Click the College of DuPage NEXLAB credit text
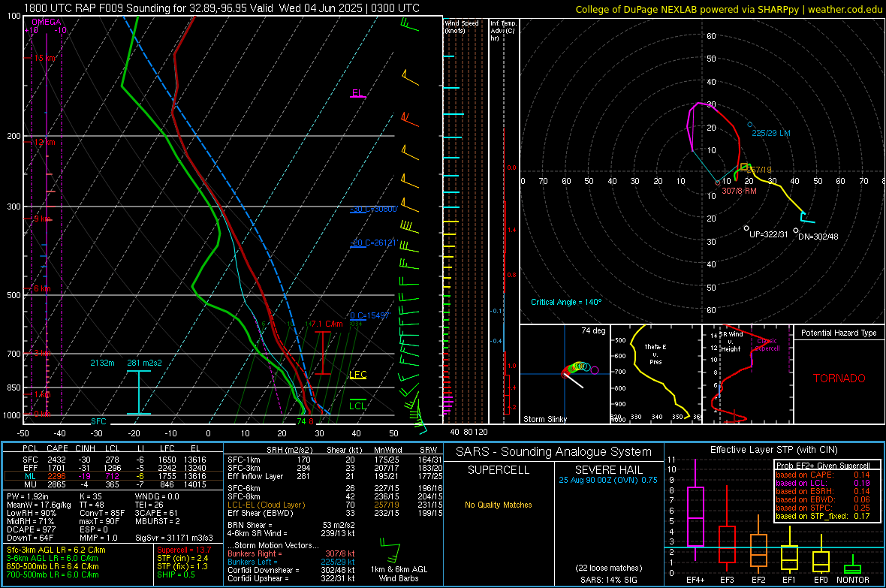 728,10
